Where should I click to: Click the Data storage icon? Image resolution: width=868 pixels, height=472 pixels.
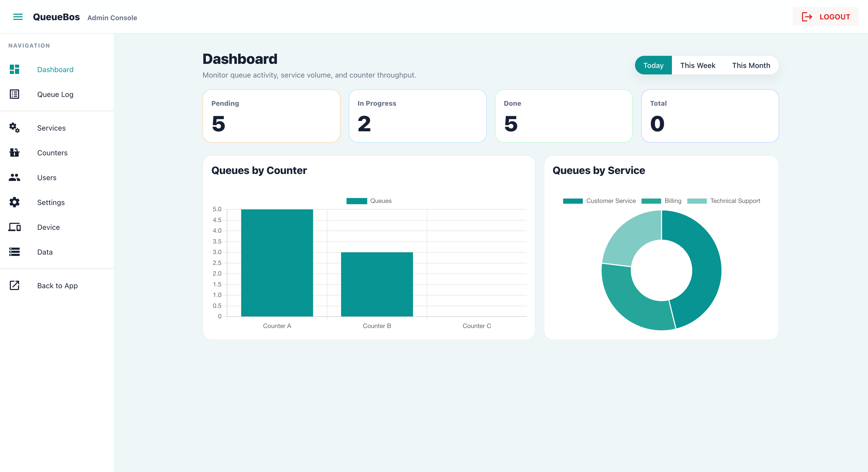14,252
